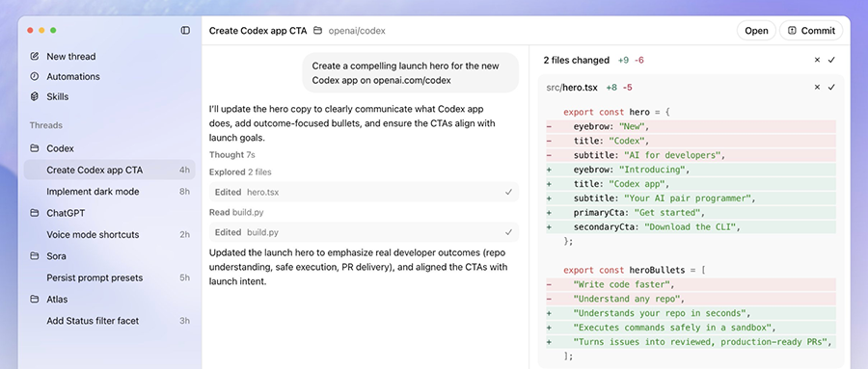This screenshot has height=369, width=868.
Task: Click the added line "Executes commands safely in a sandbox"
Action: coord(691,328)
